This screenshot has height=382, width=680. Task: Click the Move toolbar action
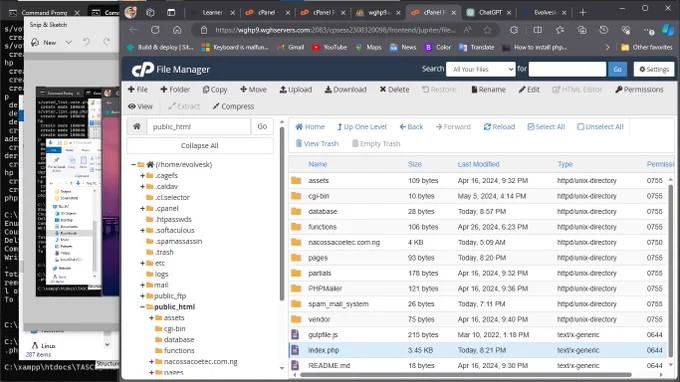[x=253, y=90]
